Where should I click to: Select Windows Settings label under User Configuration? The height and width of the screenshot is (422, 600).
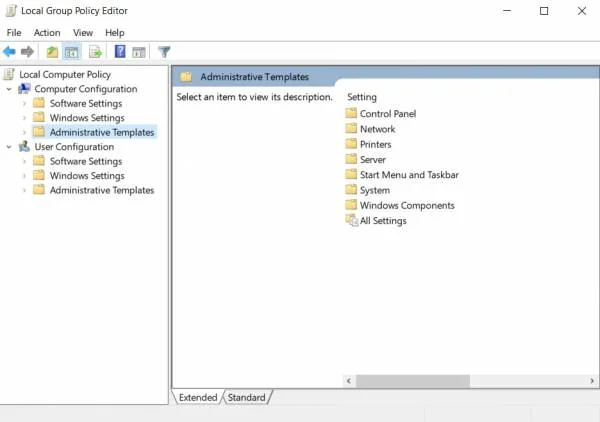(87, 176)
